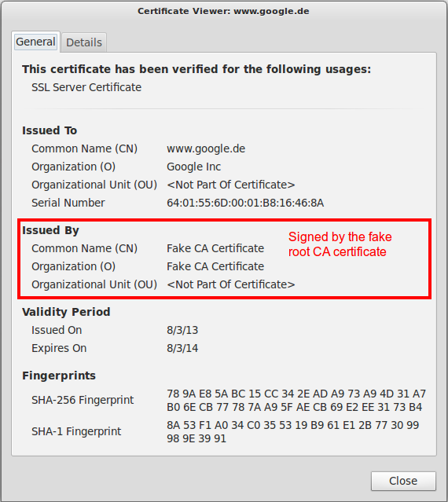Click the SSL Server Certificate usage text
448x502 pixels.
tap(86, 87)
